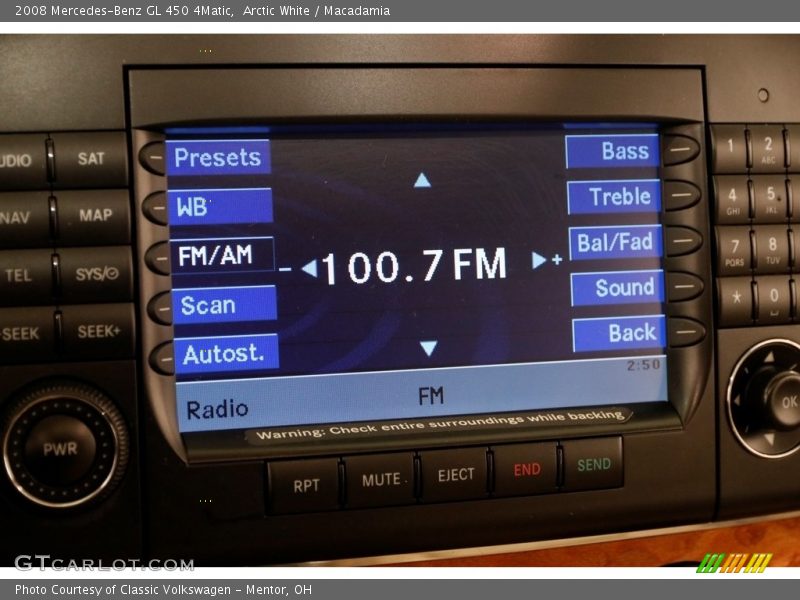Image resolution: width=800 pixels, height=600 pixels.
Task: Go Back from the radio menu
Action: click(x=619, y=333)
